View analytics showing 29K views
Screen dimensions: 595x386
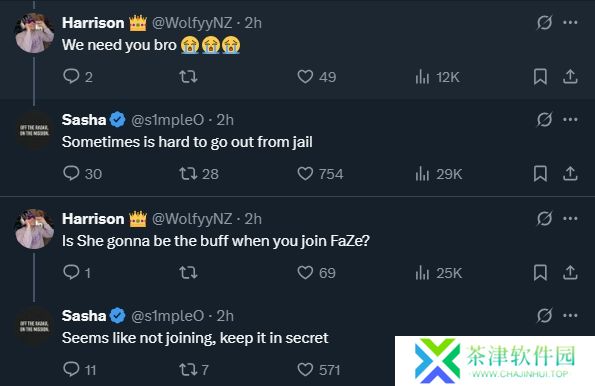(439, 174)
